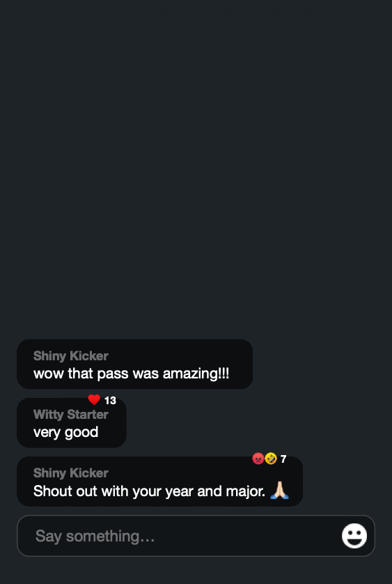Click the heart reaction count 13

(110, 401)
